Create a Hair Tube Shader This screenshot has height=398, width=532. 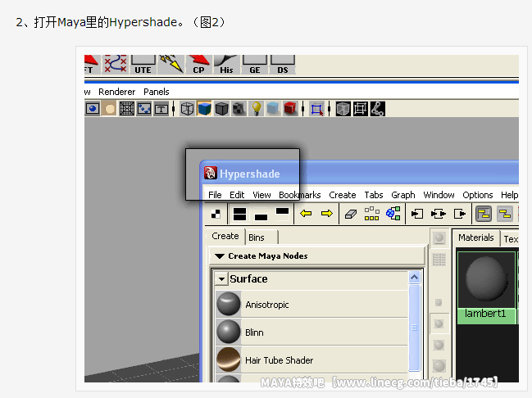coord(311,360)
